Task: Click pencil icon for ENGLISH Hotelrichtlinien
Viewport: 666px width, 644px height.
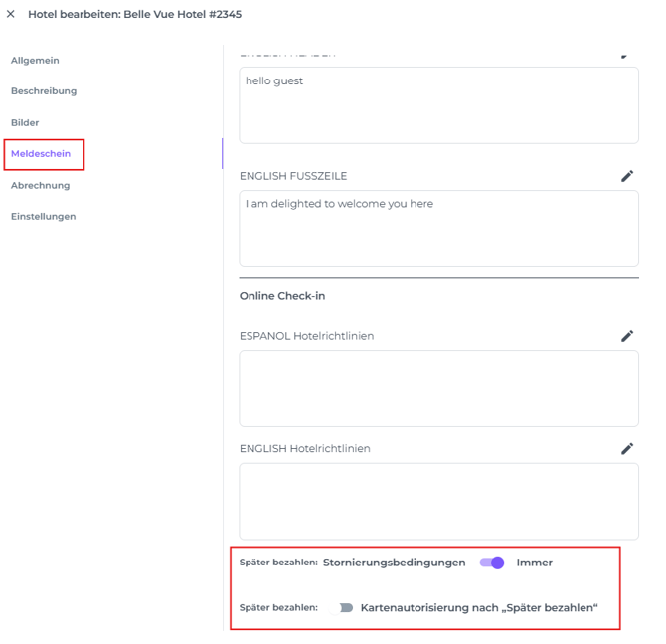Action: 626,448
